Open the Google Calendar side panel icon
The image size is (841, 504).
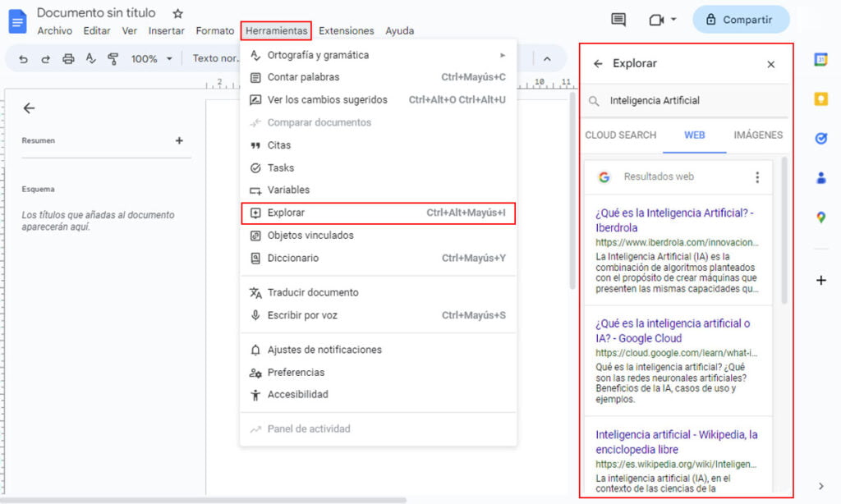click(x=820, y=60)
